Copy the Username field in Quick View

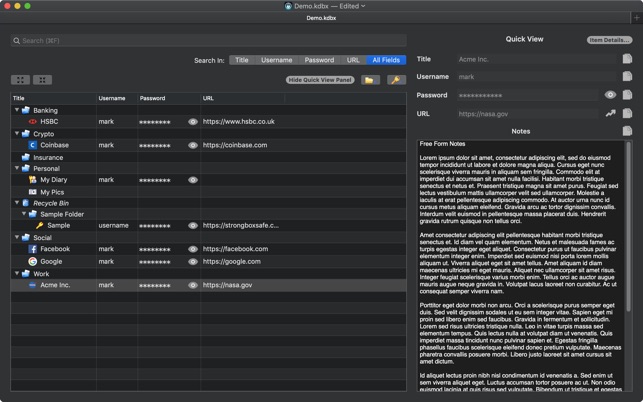(627, 76)
